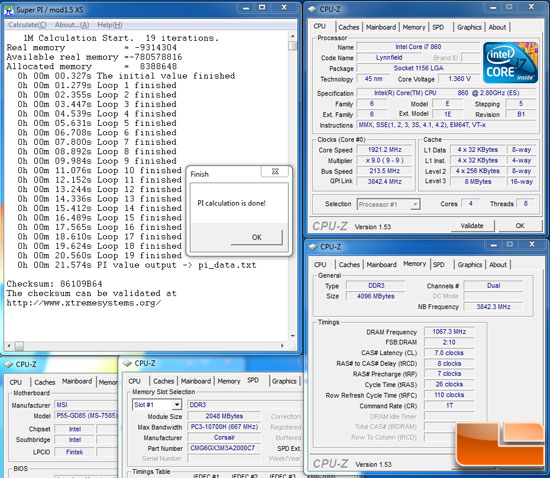Click Caches tab in Mainboard CPU-Z window

[x=45, y=382]
